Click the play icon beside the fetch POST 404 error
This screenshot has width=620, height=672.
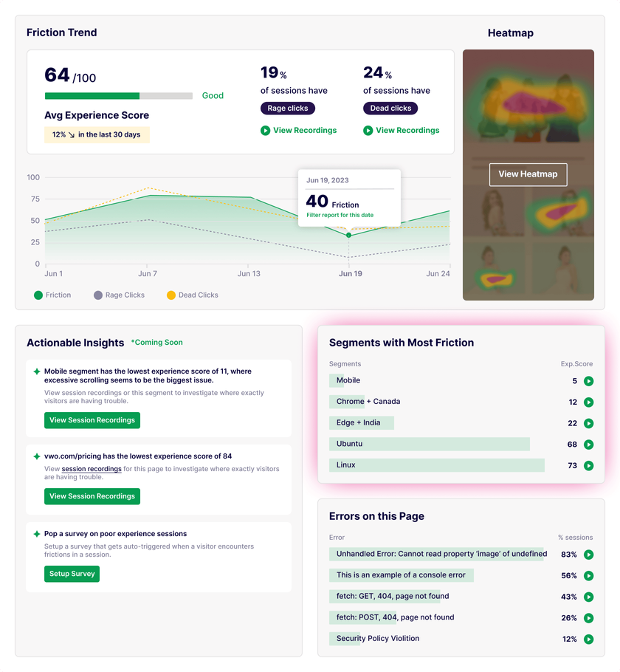point(588,618)
